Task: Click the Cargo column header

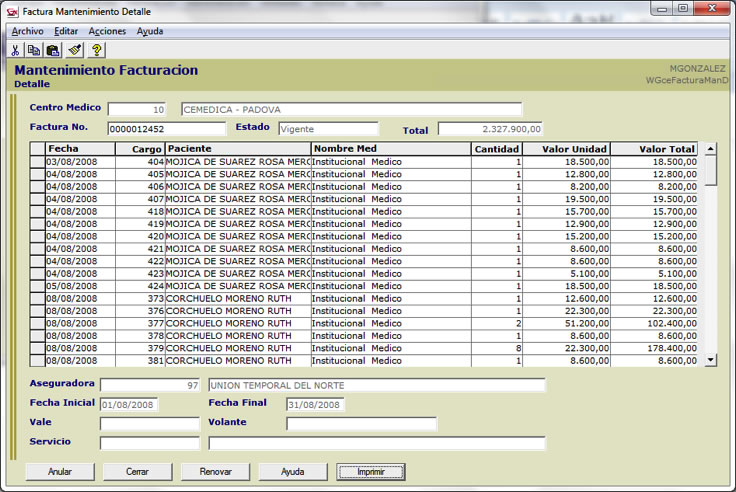Action: [140, 149]
